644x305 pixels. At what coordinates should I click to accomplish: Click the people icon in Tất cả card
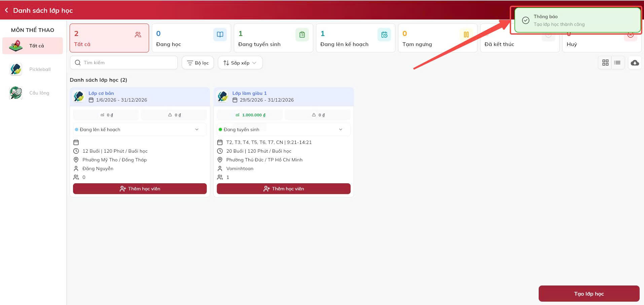click(x=138, y=35)
